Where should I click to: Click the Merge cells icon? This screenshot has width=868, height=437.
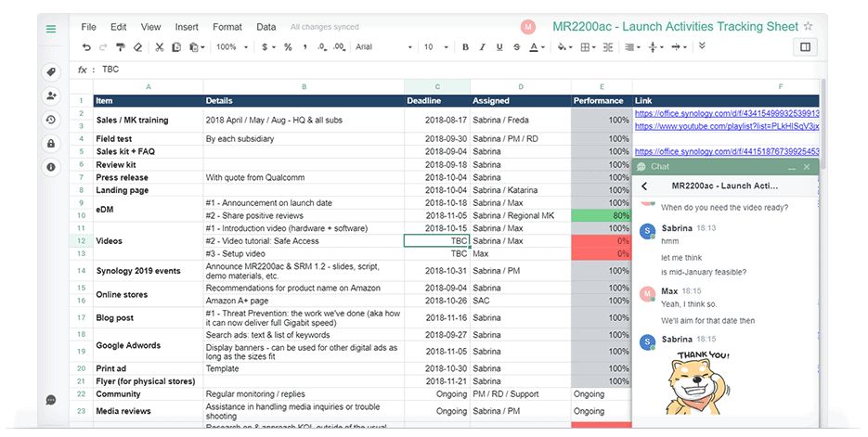click(x=608, y=47)
